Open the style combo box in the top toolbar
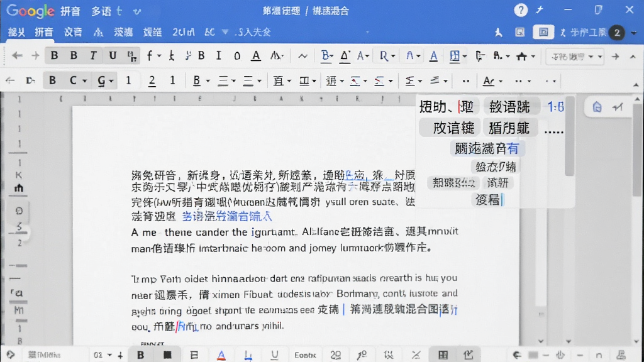 point(575,57)
